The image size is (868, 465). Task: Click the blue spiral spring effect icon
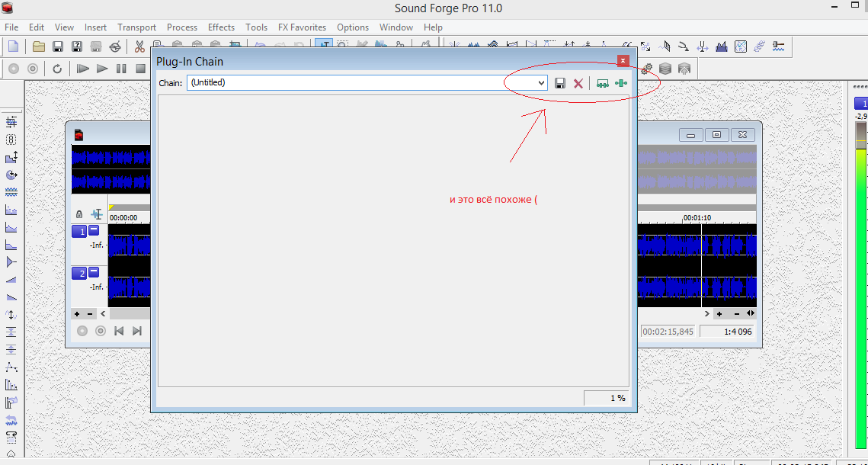pos(760,46)
